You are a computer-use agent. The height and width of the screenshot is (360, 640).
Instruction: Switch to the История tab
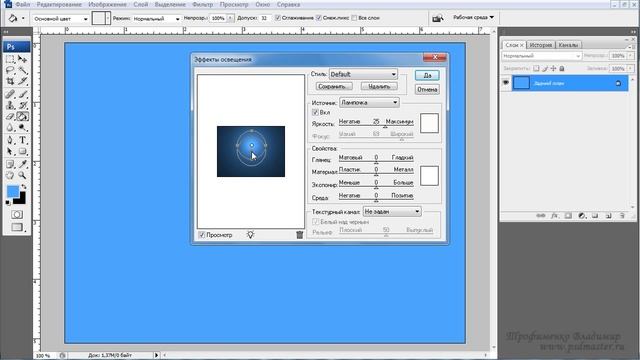click(x=541, y=45)
